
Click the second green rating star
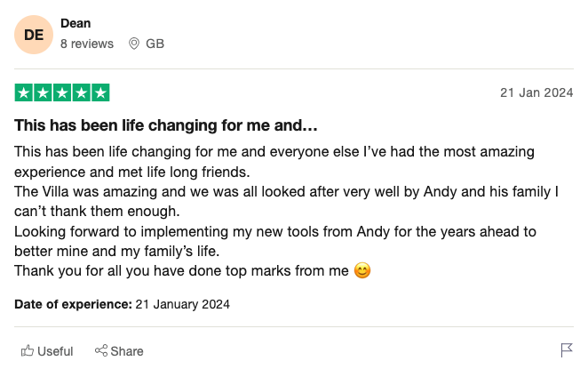43,92
